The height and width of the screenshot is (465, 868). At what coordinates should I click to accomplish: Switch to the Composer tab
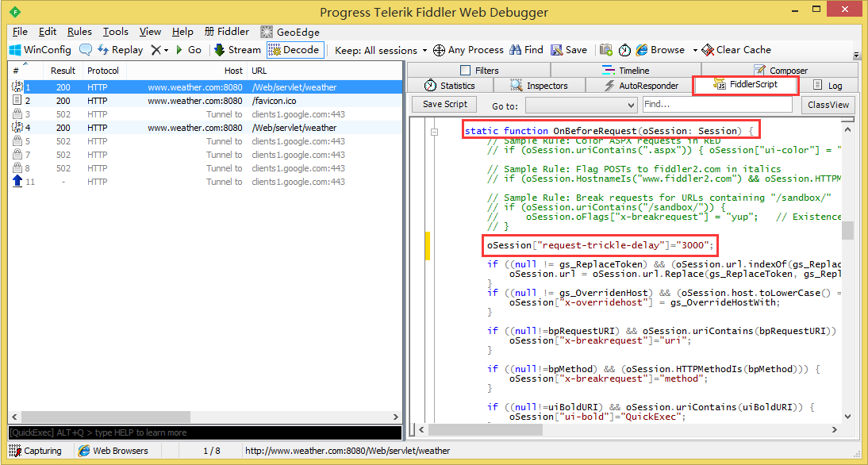781,71
